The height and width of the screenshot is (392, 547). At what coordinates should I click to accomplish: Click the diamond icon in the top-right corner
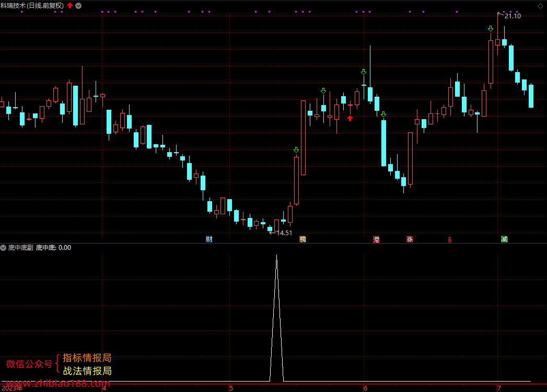pos(540,6)
